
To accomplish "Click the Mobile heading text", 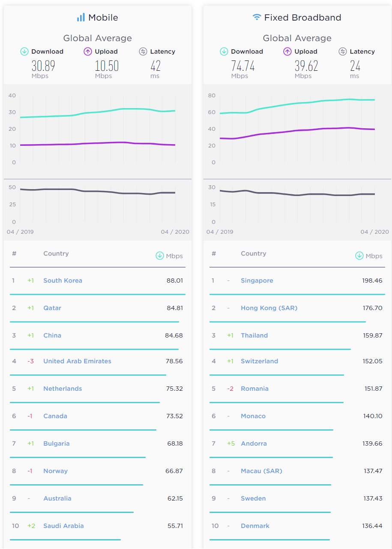I will [103, 18].
